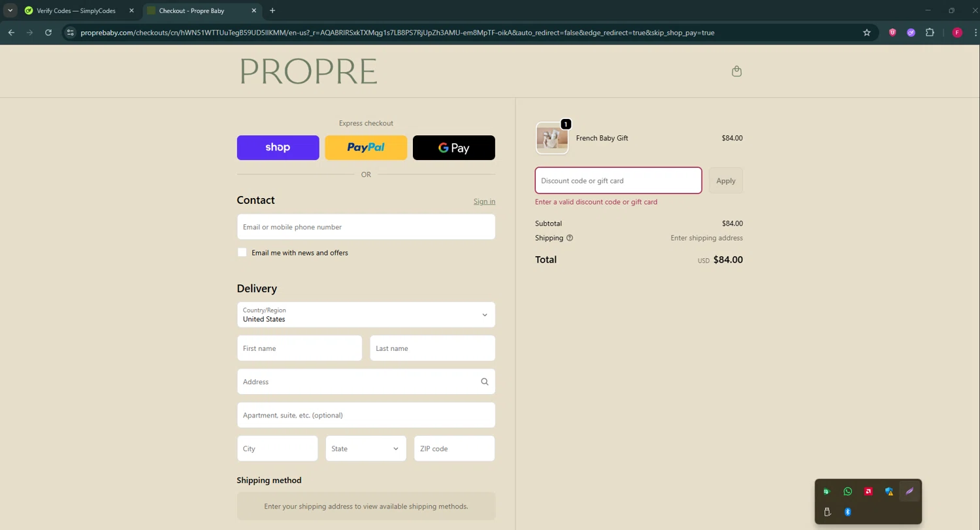The height and width of the screenshot is (530, 980).
Task: Click the Shipping method heading
Action: coord(269,480)
